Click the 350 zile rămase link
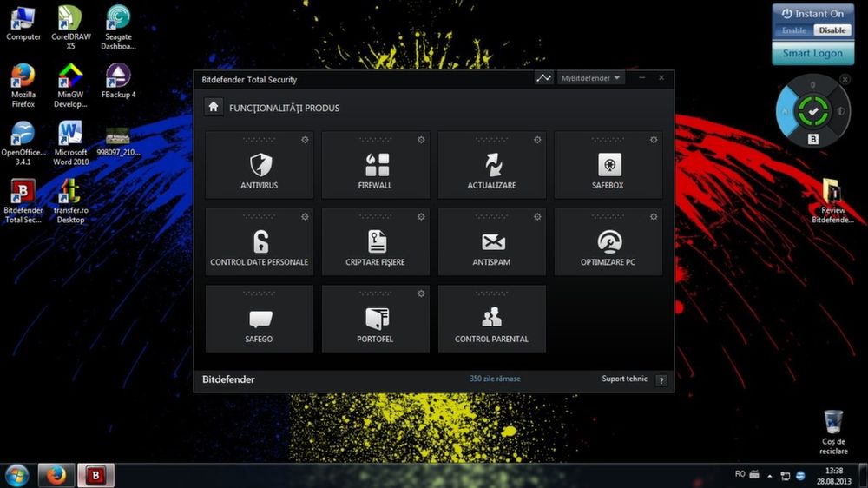This screenshot has height=488, width=868. tap(495, 379)
